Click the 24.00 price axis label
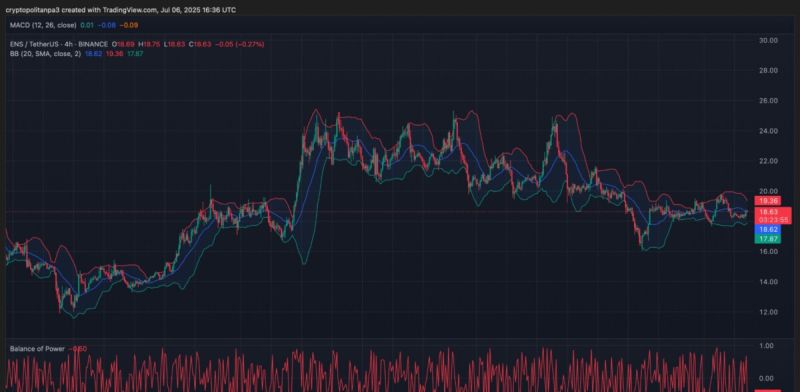Image resolution: width=800 pixels, height=392 pixels. [x=768, y=131]
